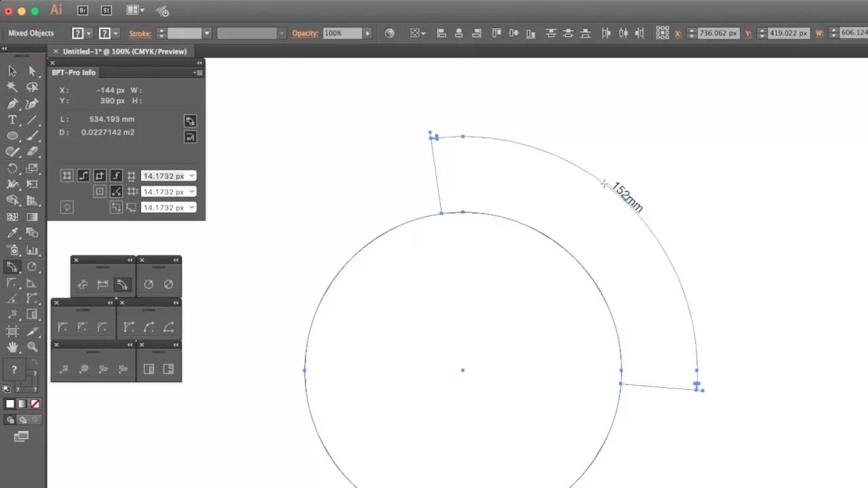Click the area m2 button in BPT-Pro Info
This screenshot has width=868, height=488.
(x=191, y=137)
